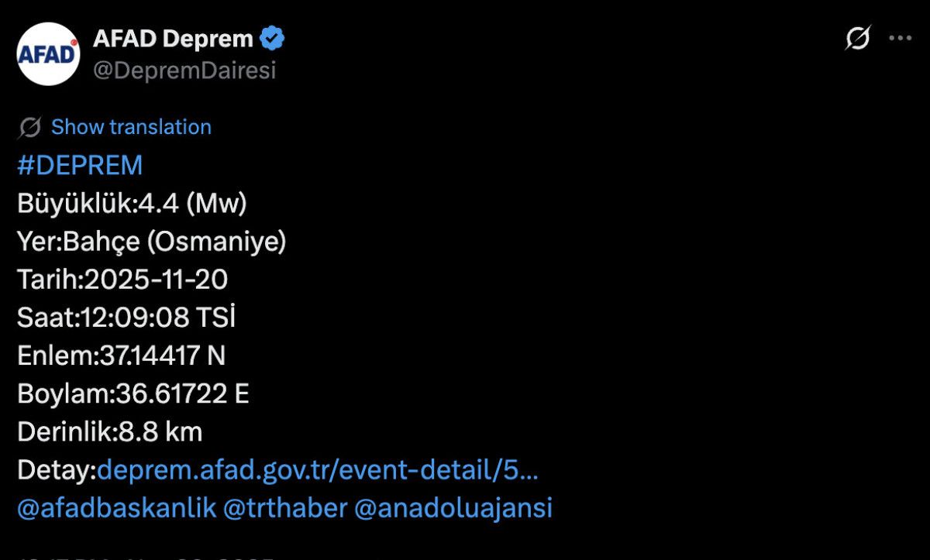Open the @anadoluajansi mention

(453, 508)
